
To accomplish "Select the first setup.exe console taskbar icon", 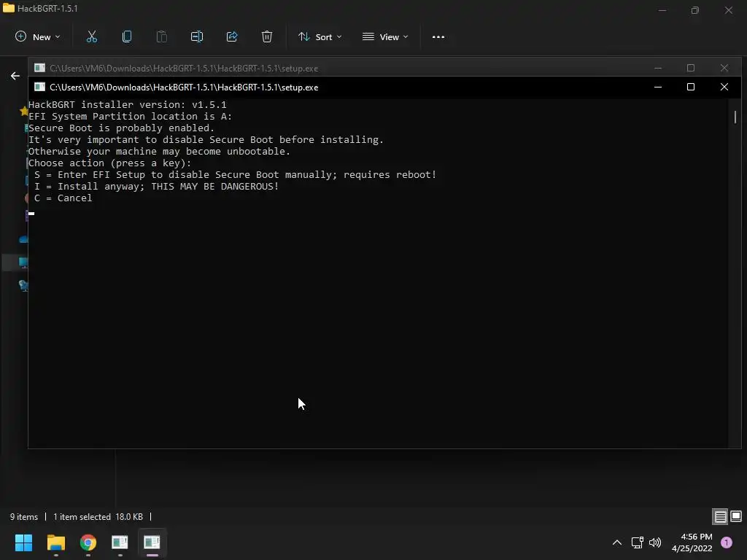I will [120, 542].
